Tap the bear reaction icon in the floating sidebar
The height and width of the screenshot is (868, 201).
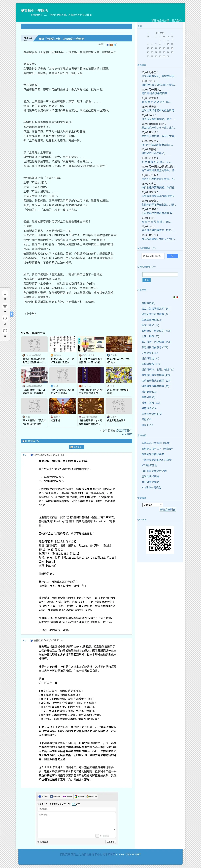(x=5, y=306)
